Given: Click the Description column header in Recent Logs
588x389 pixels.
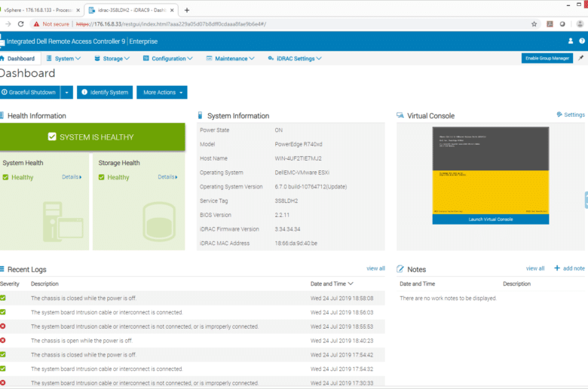Looking at the screenshot, I should (44, 283).
